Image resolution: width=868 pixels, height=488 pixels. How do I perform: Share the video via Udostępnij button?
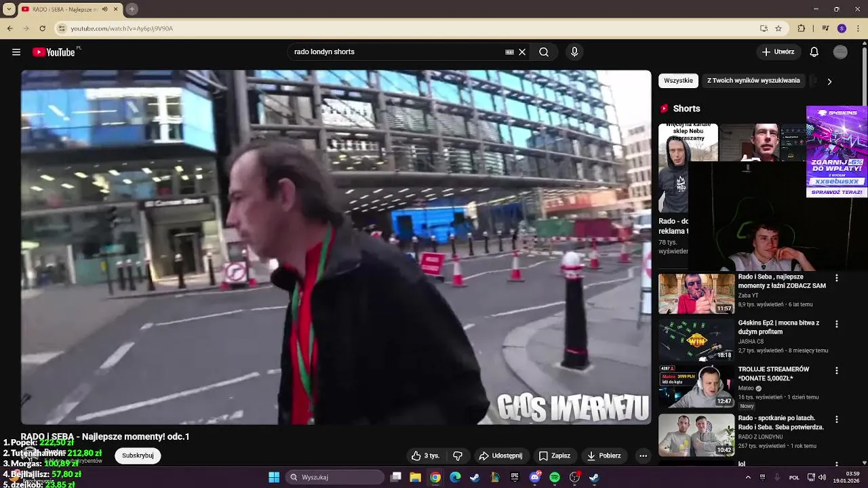tap(500, 455)
